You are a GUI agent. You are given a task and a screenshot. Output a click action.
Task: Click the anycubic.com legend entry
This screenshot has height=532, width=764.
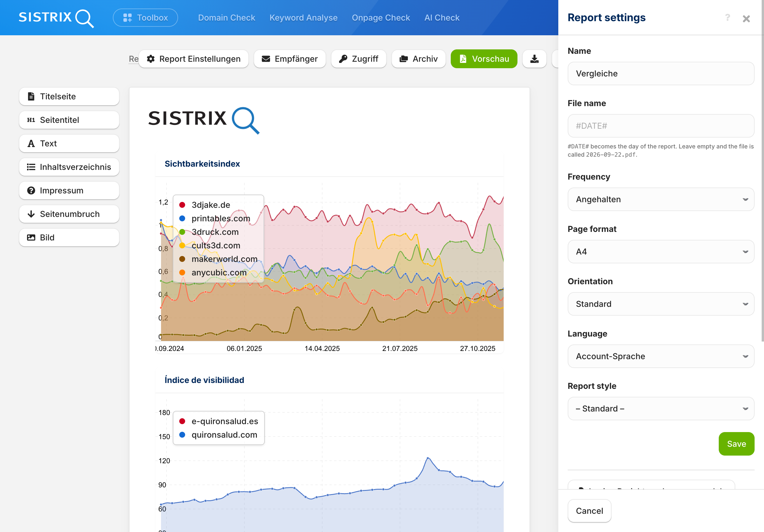pyautogui.click(x=213, y=272)
